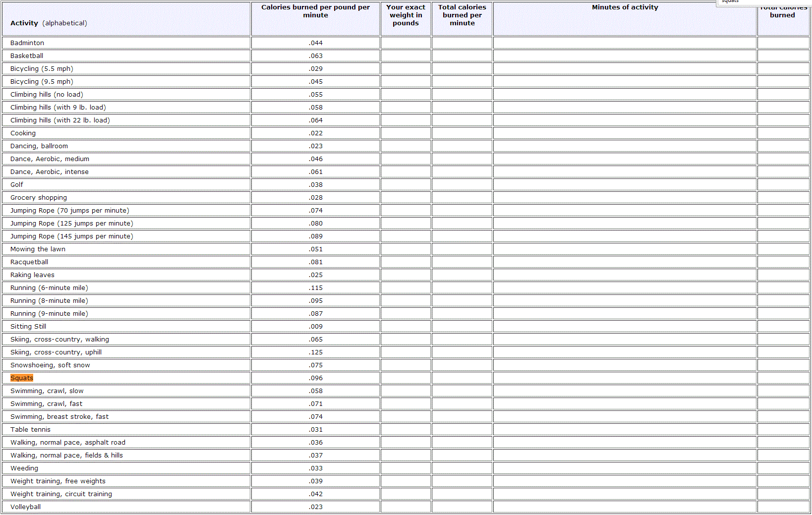Select the Golf activity cell
812x515 pixels.
click(126, 184)
